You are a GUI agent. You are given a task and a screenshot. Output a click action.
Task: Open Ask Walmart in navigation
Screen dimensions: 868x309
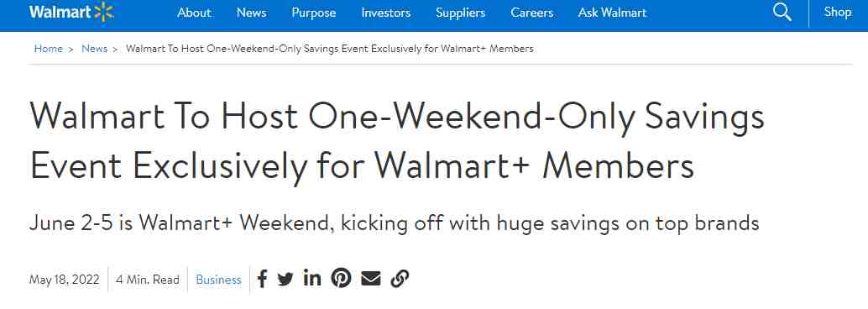point(612,13)
